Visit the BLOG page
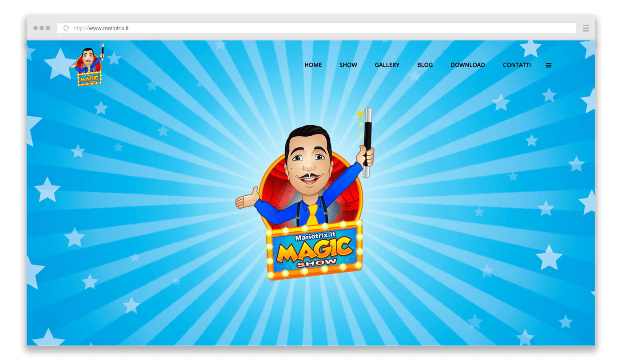The height and width of the screenshot is (364, 622). (425, 65)
